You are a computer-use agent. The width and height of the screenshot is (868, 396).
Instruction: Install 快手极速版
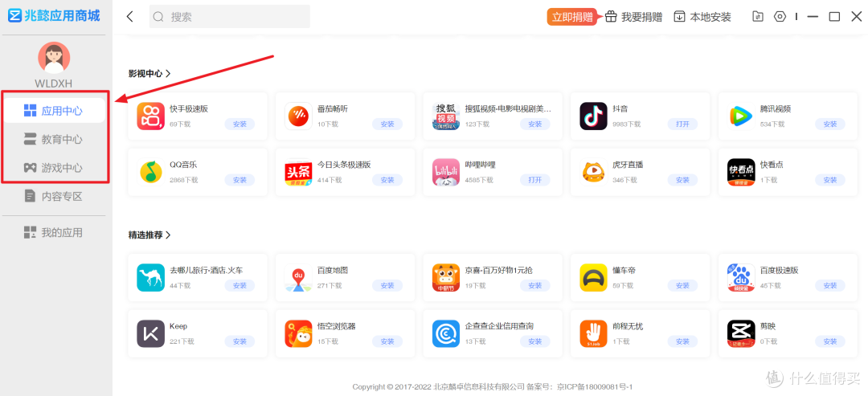pos(240,124)
